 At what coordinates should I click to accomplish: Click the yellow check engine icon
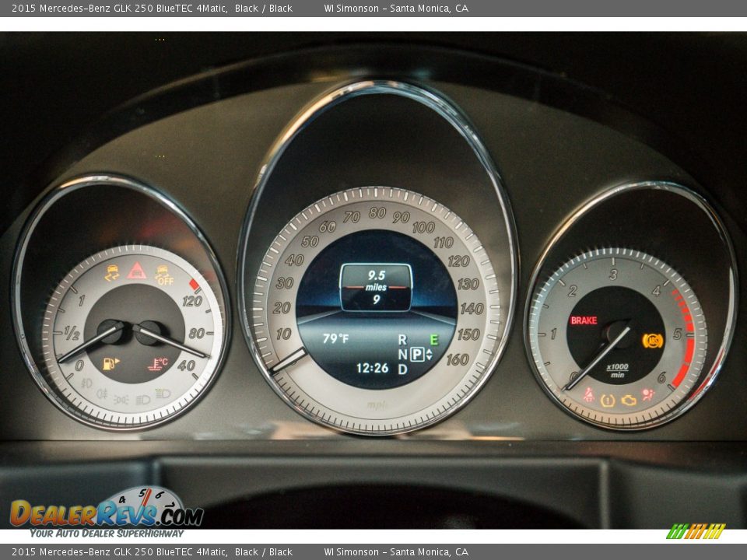[629, 400]
